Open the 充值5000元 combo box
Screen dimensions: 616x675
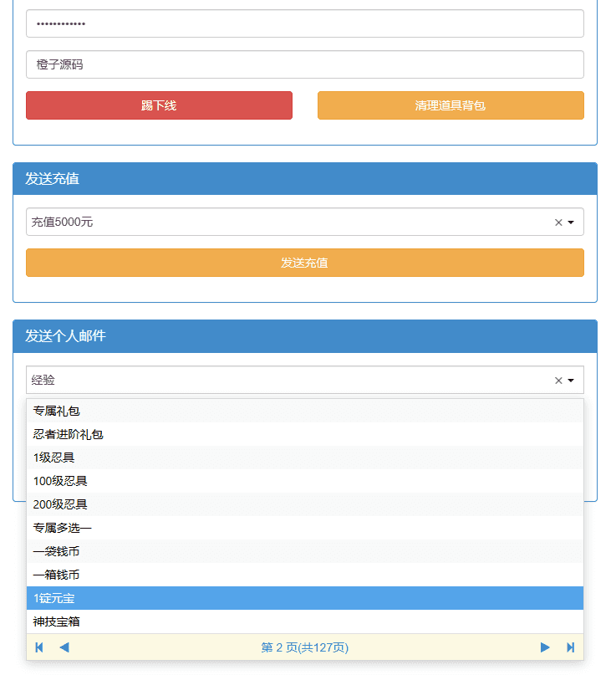coord(284,222)
